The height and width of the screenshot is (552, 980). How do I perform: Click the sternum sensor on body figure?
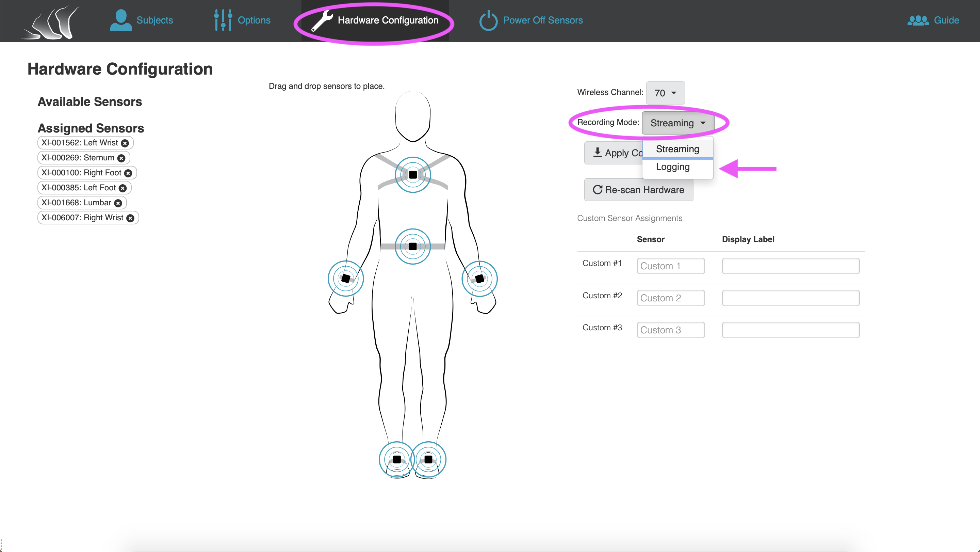413,175
